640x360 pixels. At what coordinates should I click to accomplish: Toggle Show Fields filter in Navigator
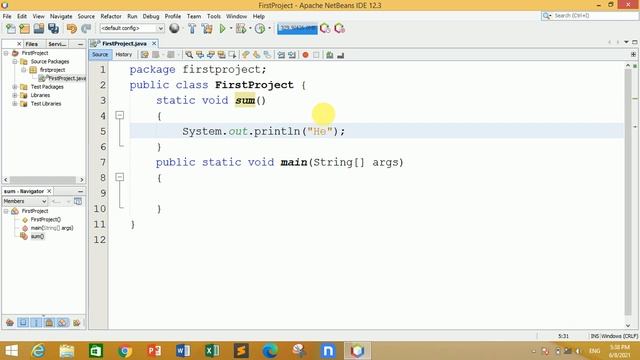point(23,323)
